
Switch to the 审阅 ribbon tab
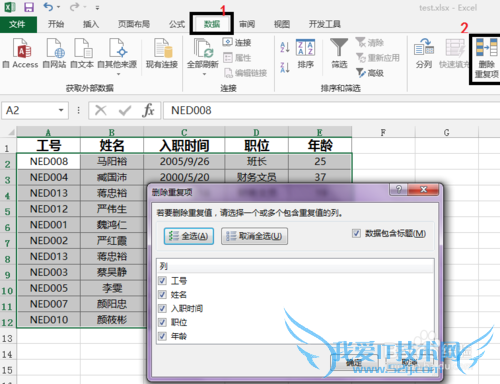[x=247, y=24]
